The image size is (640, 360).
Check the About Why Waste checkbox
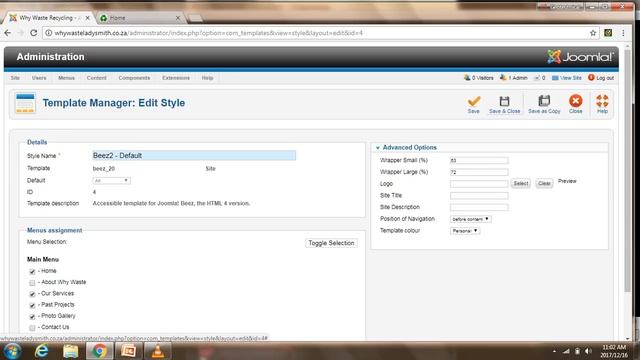click(x=32, y=283)
